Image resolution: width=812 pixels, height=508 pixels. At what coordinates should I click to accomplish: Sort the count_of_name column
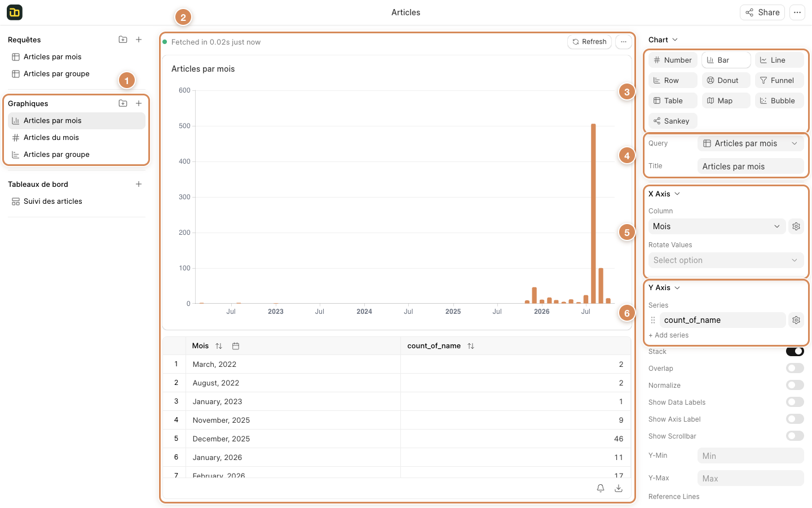coord(471,346)
